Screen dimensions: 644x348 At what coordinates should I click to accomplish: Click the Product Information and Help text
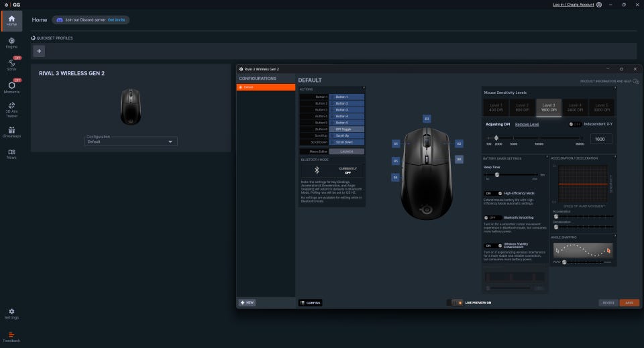click(606, 81)
